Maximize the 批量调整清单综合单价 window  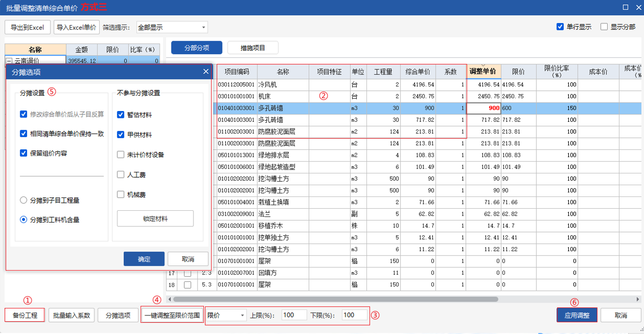click(625, 7)
